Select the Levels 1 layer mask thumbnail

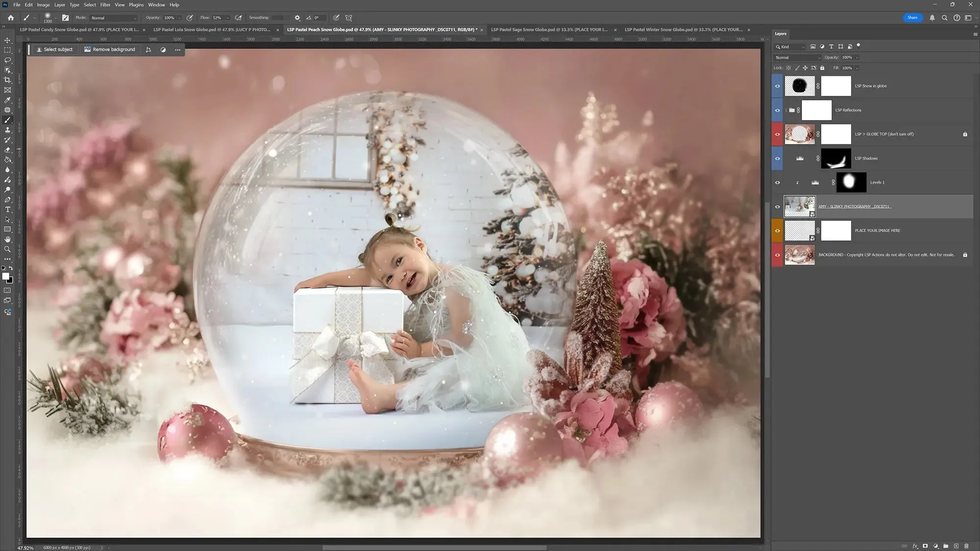point(851,182)
